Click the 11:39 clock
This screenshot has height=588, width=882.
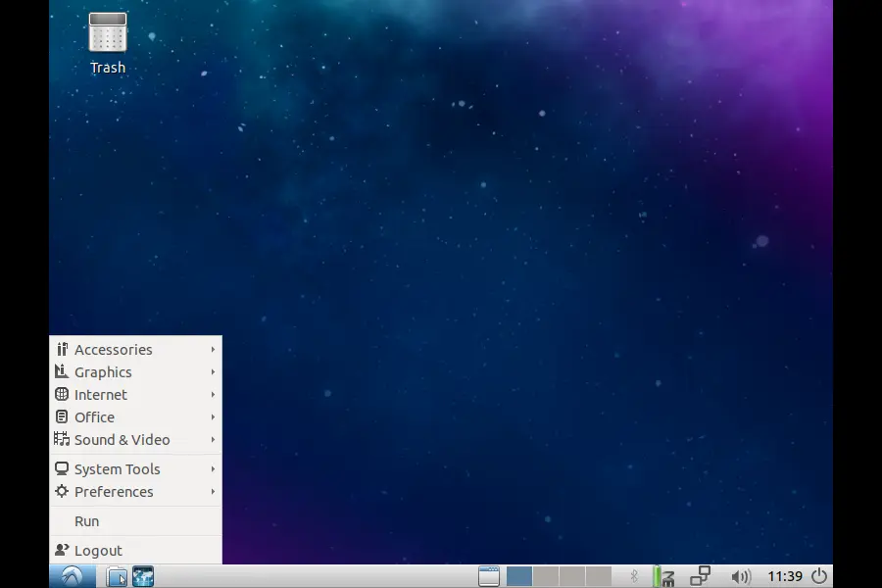click(785, 577)
